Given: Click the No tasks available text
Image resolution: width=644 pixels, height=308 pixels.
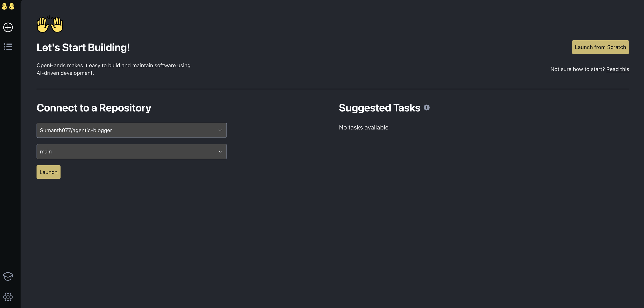Looking at the screenshot, I should (363, 127).
